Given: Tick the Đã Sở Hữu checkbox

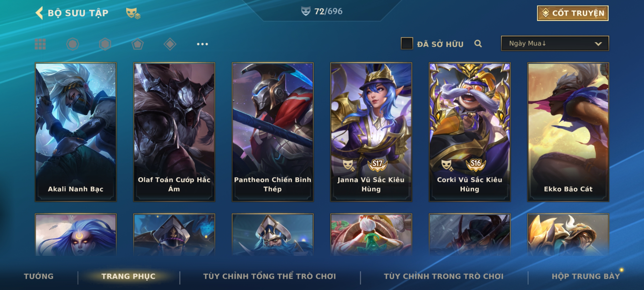Looking at the screenshot, I should point(407,44).
